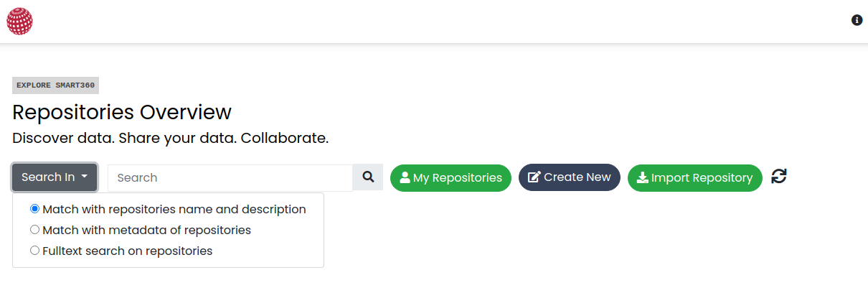The image size is (868, 293).
Task: Click the Import Repository button text
Action: pos(702,178)
